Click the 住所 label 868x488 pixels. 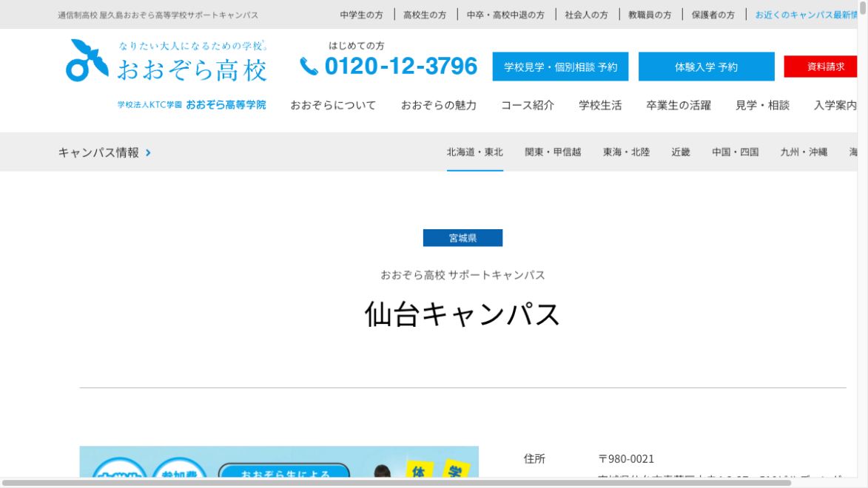pyautogui.click(x=535, y=458)
